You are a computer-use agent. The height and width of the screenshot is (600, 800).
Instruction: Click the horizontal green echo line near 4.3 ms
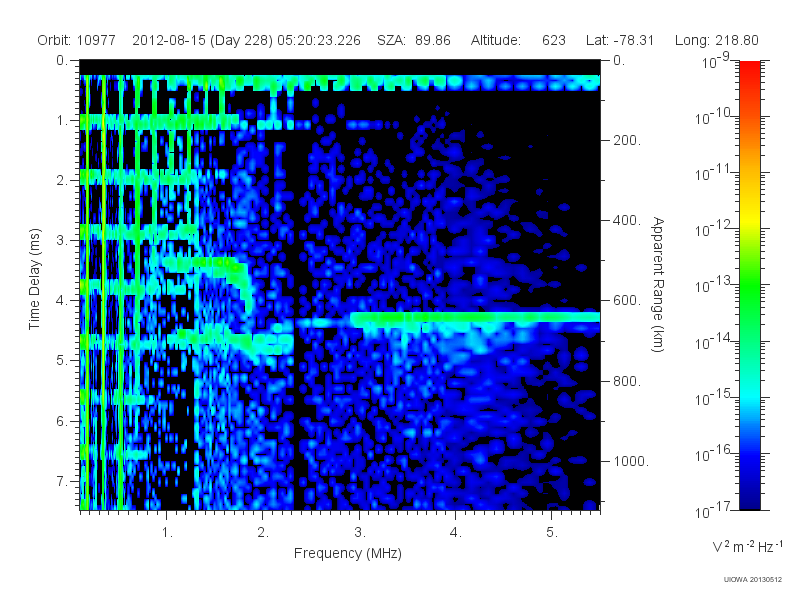tap(474, 318)
